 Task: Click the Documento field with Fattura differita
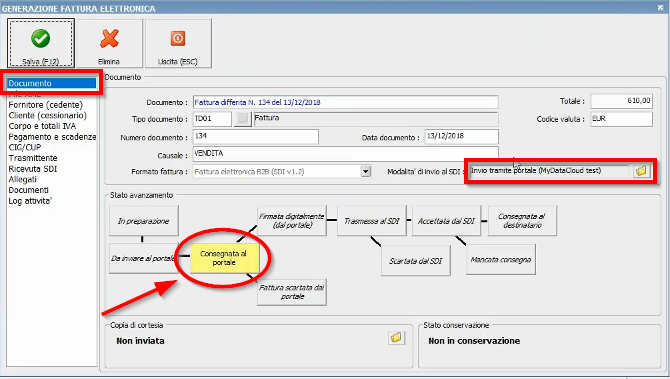346,102
